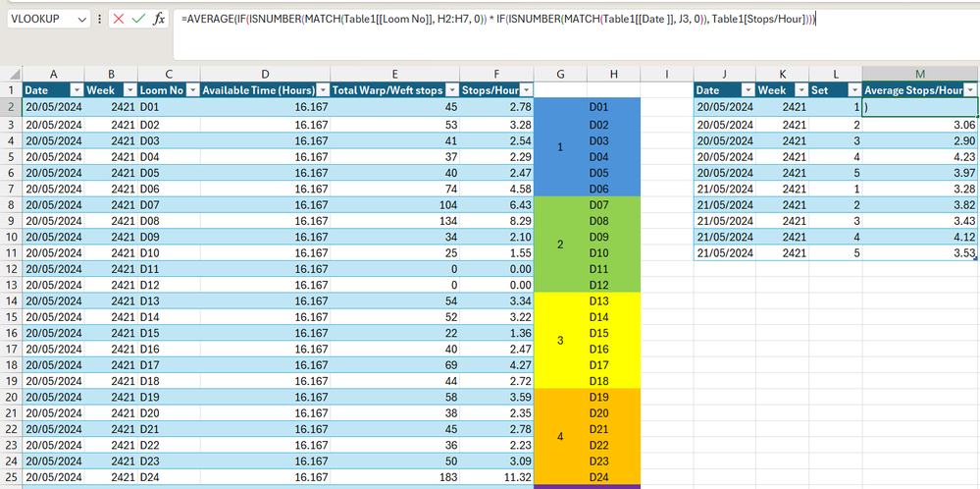Click the blue merged cell for set 1

(x=560, y=147)
